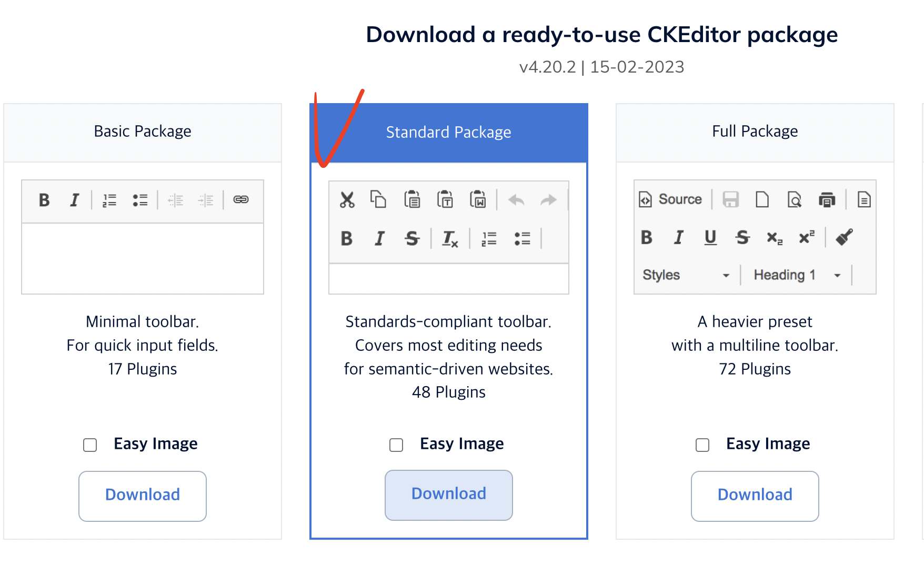Click Copy icon in Standard Package preview

(x=378, y=199)
